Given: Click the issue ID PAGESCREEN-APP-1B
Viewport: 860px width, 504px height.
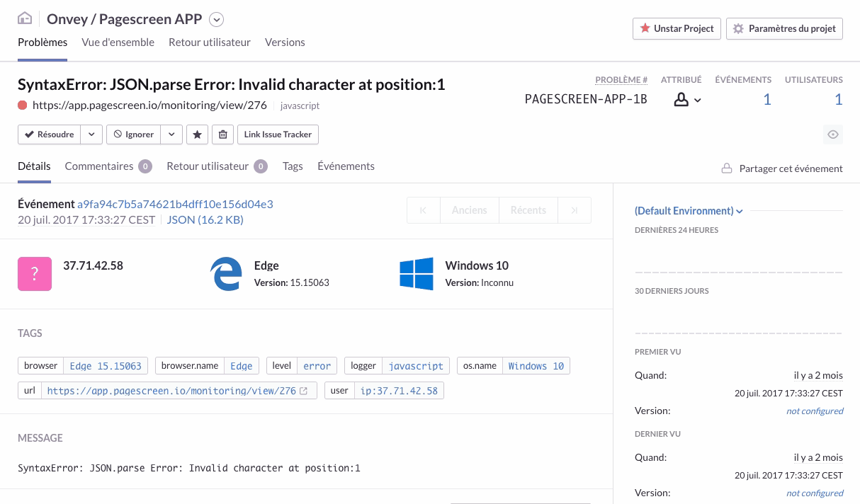Looking at the screenshot, I should 586,100.
